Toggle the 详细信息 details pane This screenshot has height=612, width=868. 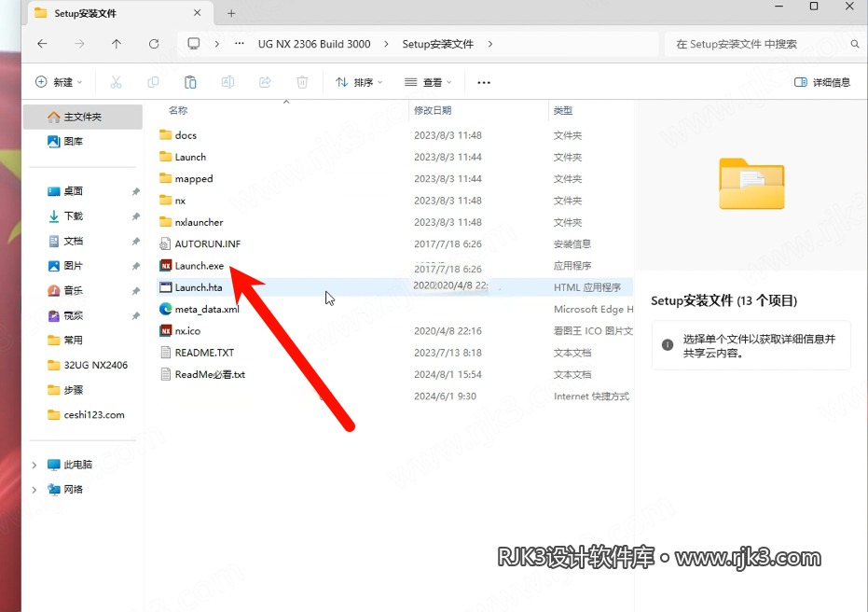[x=822, y=82]
